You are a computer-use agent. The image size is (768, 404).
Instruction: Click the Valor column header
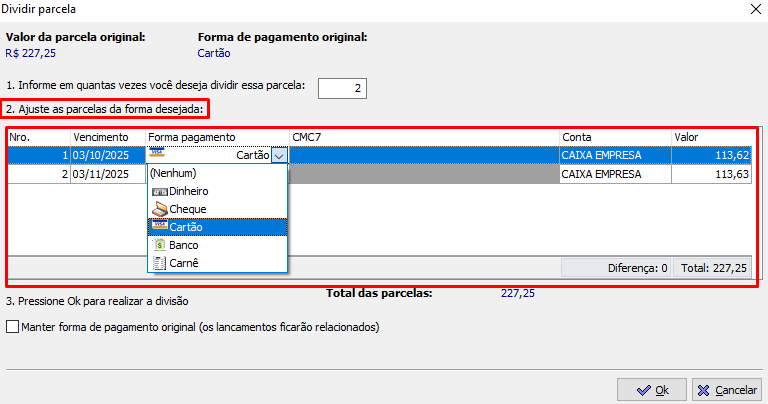tap(686, 137)
